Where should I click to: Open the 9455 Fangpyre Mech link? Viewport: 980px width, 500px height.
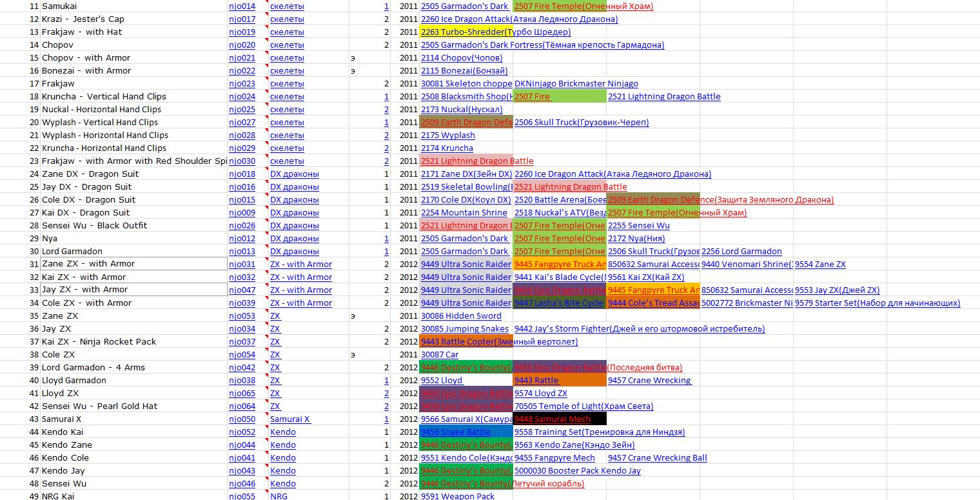(x=554, y=458)
